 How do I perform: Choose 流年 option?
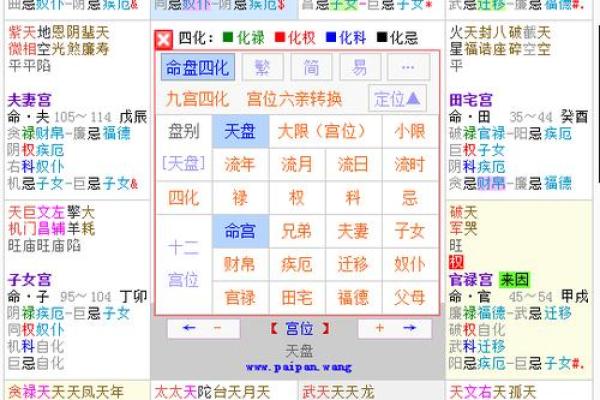[240, 165]
